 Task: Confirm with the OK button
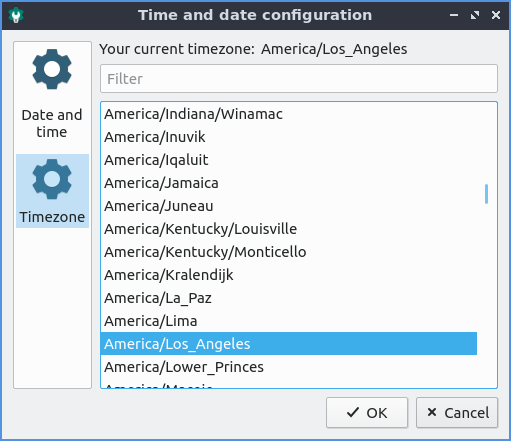point(367,413)
